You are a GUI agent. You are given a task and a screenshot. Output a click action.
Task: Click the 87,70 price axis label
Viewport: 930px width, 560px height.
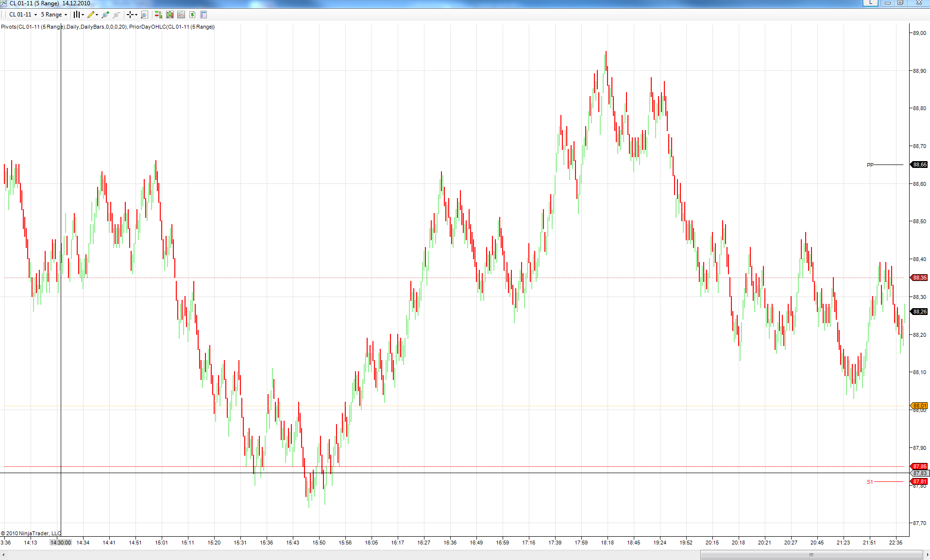[x=919, y=523]
